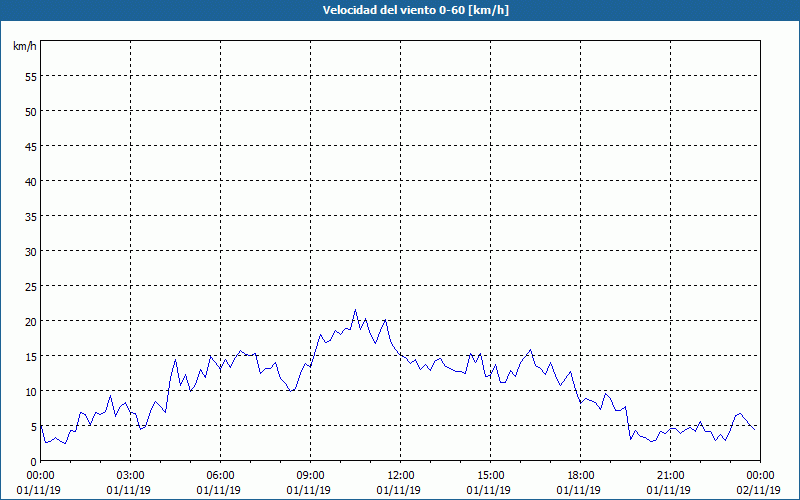This screenshot has width=800, height=500.
Task: Click the 20 value on the y-axis
Action: click(31, 321)
